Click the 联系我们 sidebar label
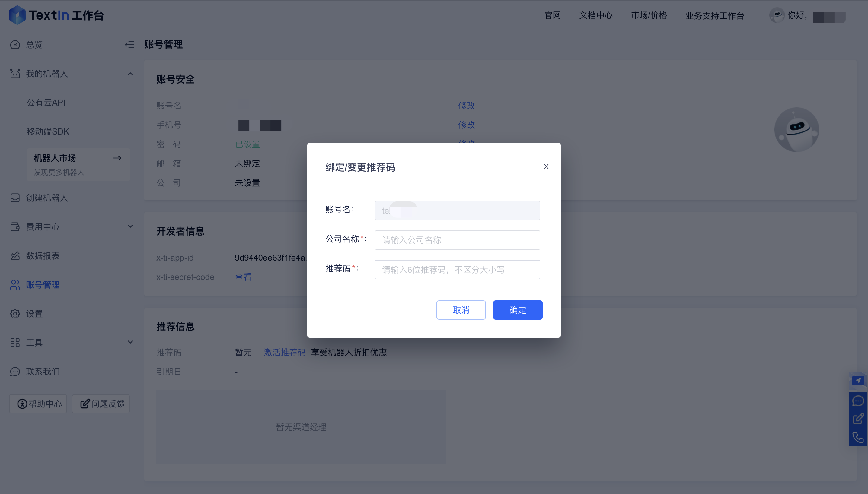Image resolution: width=868 pixels, height=494 pixels. [x=43, y=372]
